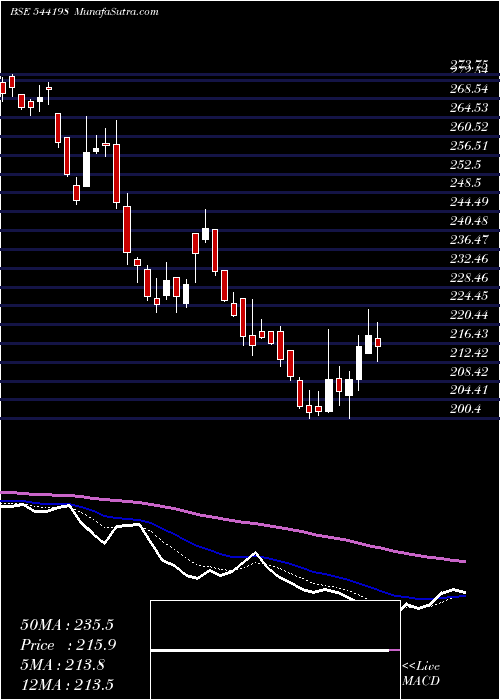
Task: Click the BSE 544198 ticker label
Action: coord(39,11)
